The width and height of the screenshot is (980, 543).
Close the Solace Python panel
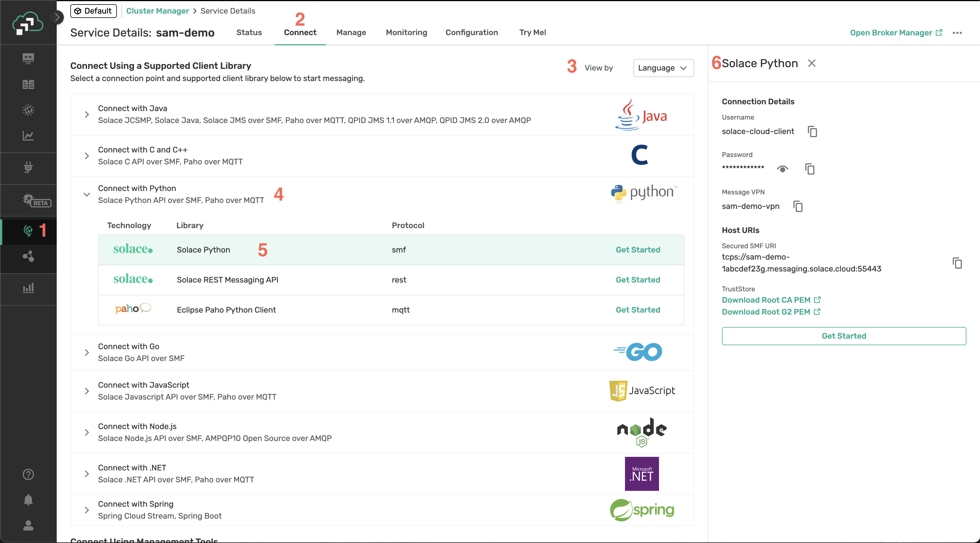click(812, 63)
